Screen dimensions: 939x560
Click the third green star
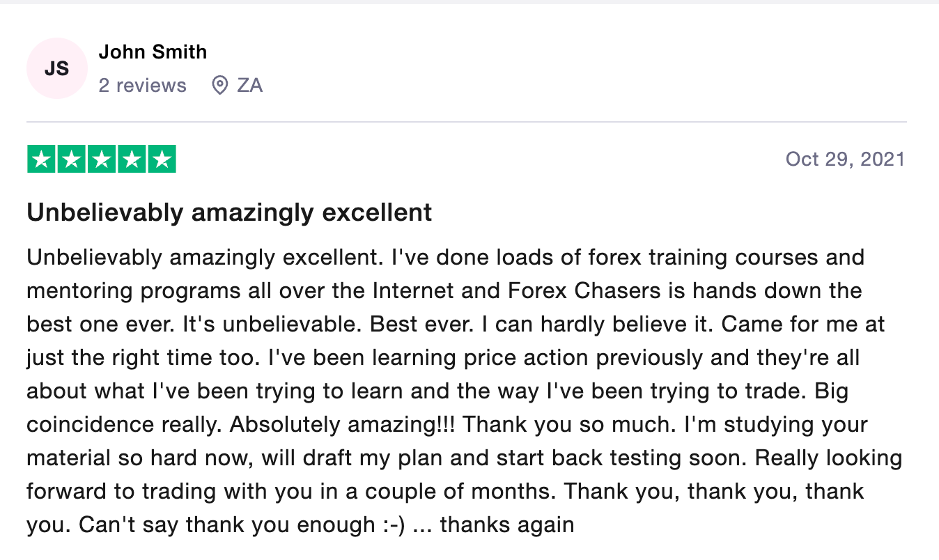tap(102, 160)
